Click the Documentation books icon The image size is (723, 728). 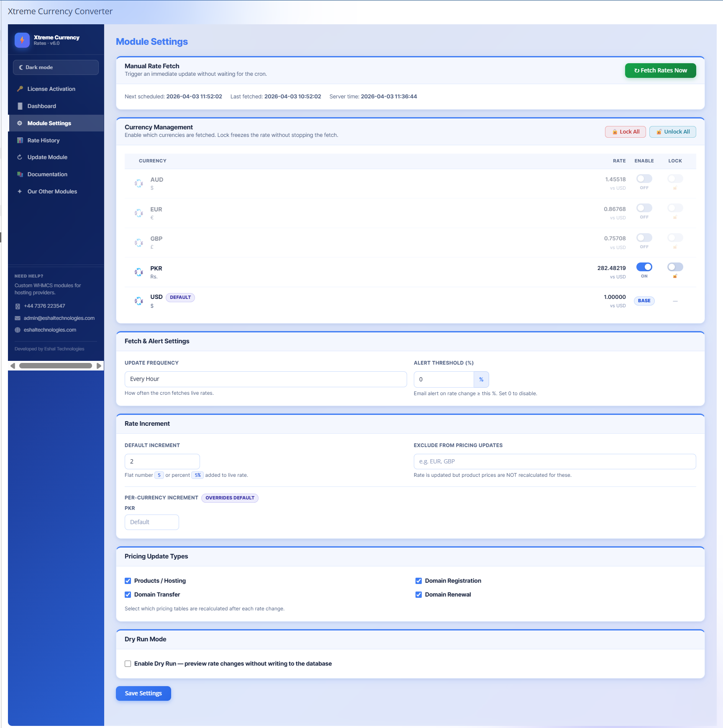[x=20, y=174]
